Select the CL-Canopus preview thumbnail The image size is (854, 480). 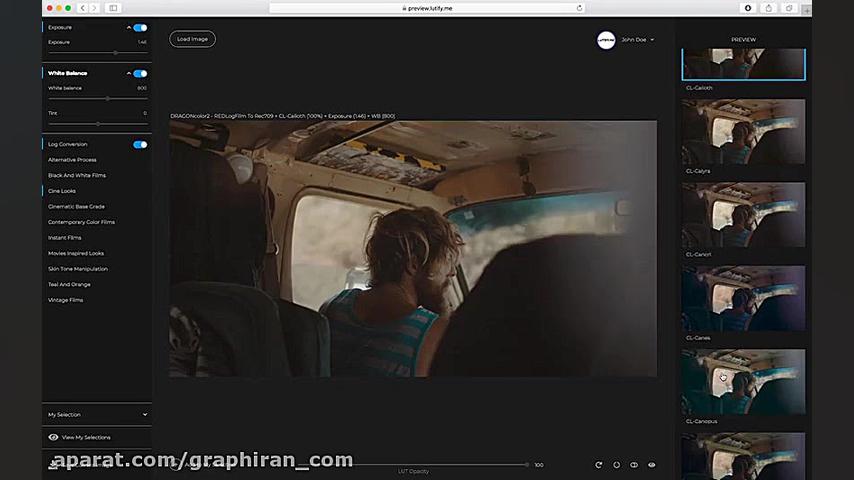pyautogui.click(x=743, y=381)
